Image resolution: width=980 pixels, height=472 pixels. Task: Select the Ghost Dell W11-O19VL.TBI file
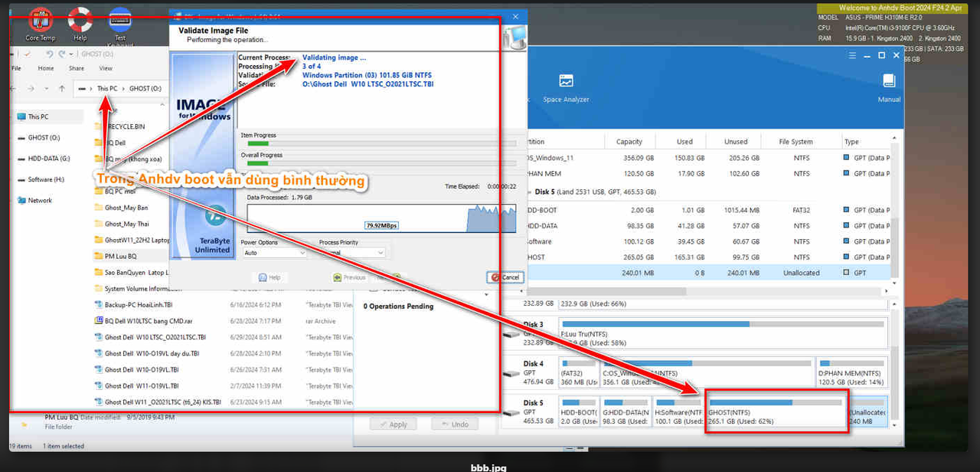click(x=136, y=385)
